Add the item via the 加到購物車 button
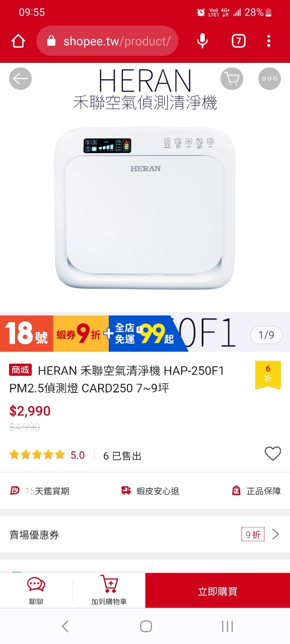This screenshot has width=290, height=644. (109, 590)
